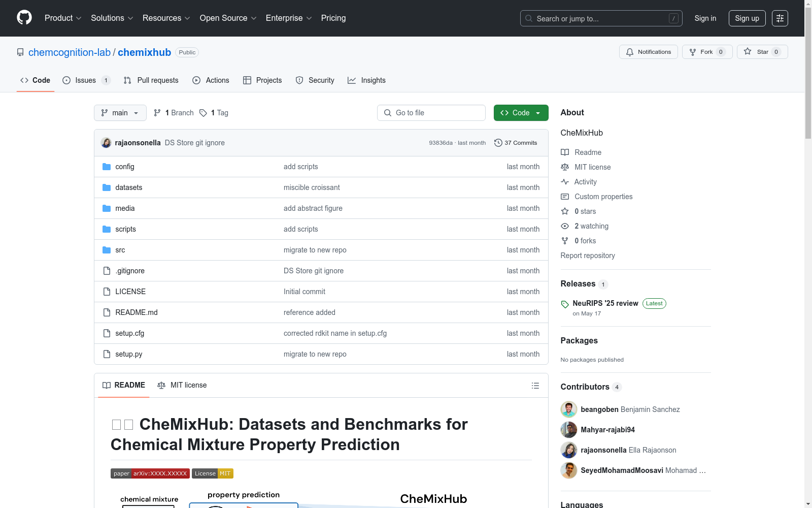This screenshot has width=812, height=508.
Task: Click the setup.py file icon
Action: [107, 354]
